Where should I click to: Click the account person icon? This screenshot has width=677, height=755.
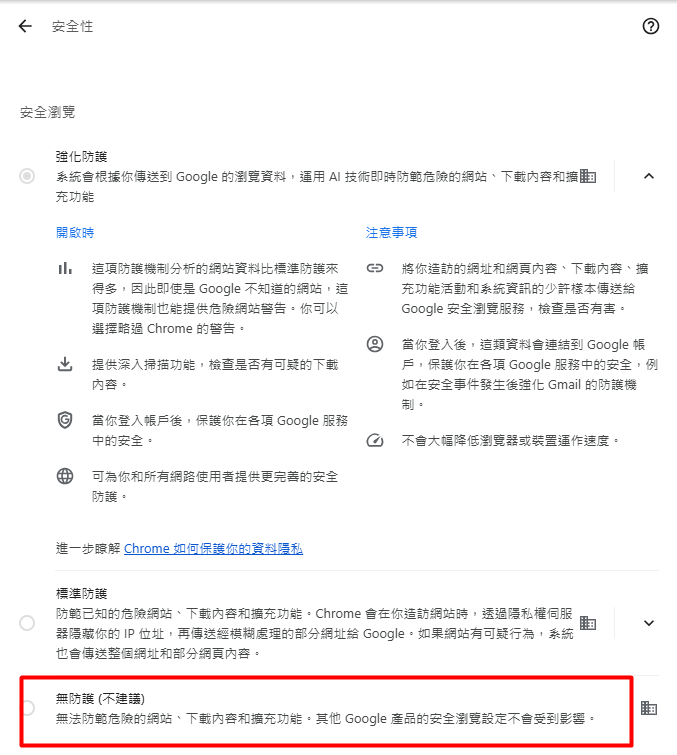(x=375, y=344)
